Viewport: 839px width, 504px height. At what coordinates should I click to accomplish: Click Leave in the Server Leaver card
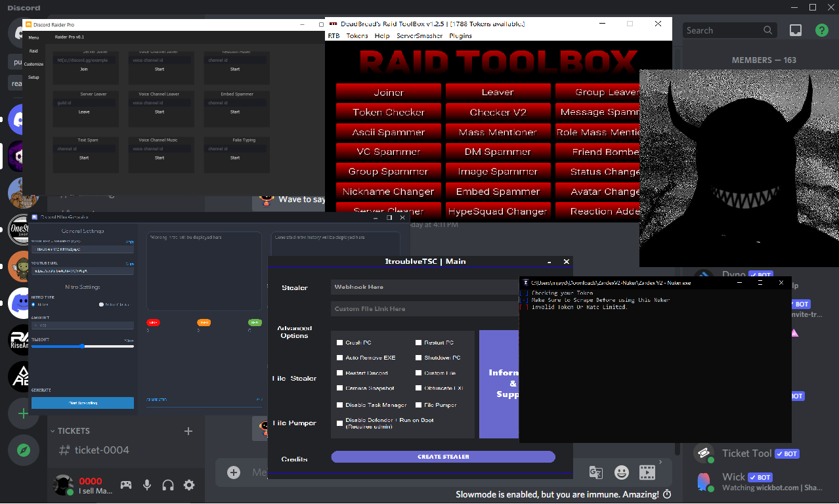coord(84,112)
